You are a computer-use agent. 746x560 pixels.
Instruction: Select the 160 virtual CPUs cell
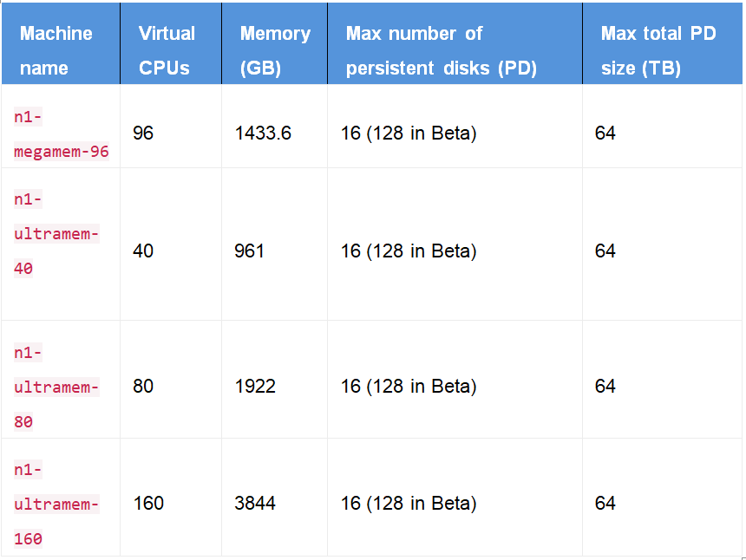[148, 504]
